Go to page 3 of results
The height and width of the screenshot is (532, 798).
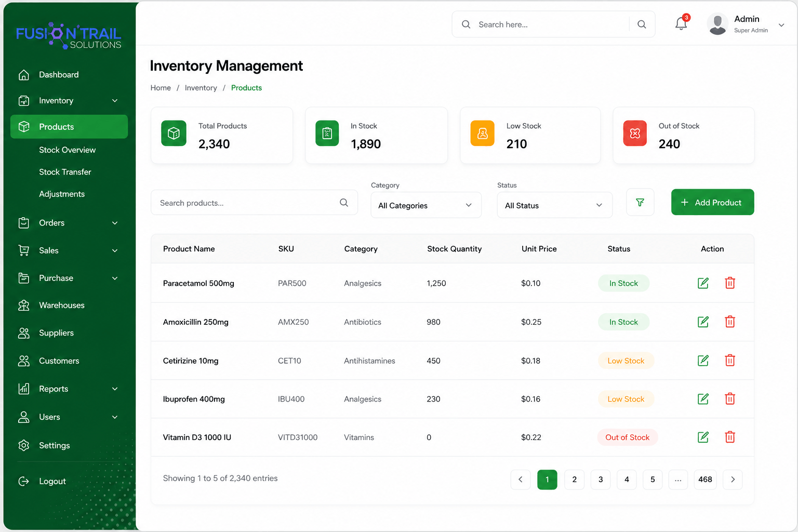(x=601, y=480)
